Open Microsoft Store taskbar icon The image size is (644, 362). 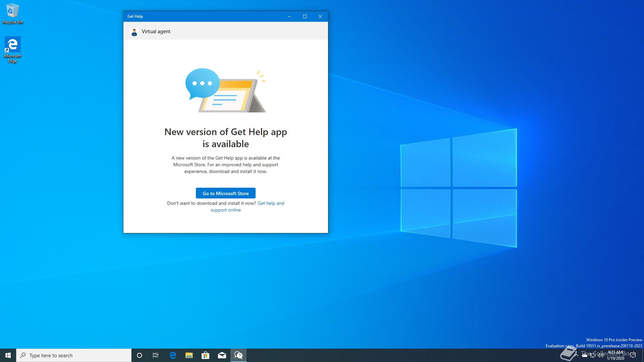tap(205, 355)
